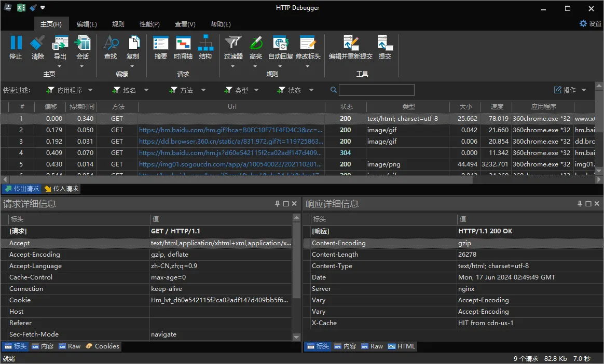Click the request headers vertical scrollbar thumb
Viewport: 604px width, 364px height.
296,260
